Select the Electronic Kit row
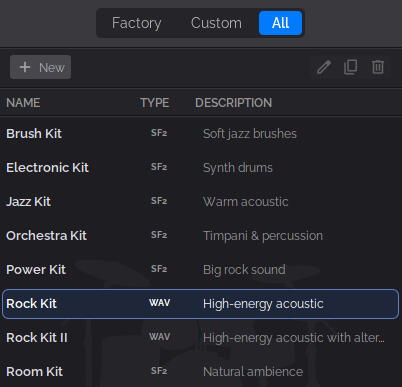 coord(201,168)
